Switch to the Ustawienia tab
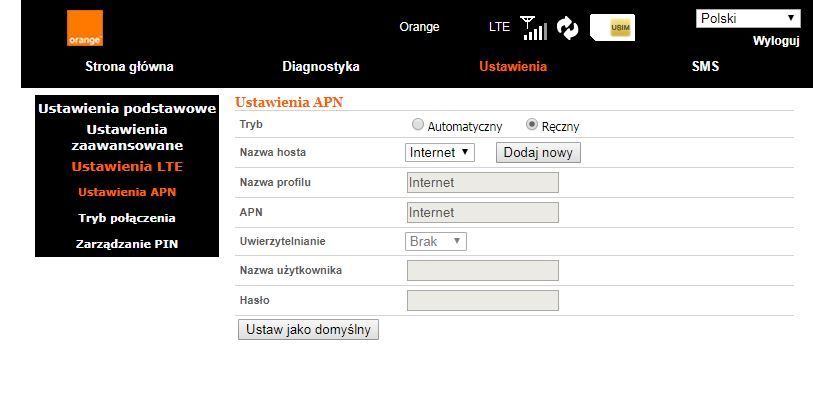Screen dimensions: 813x414 513,67
